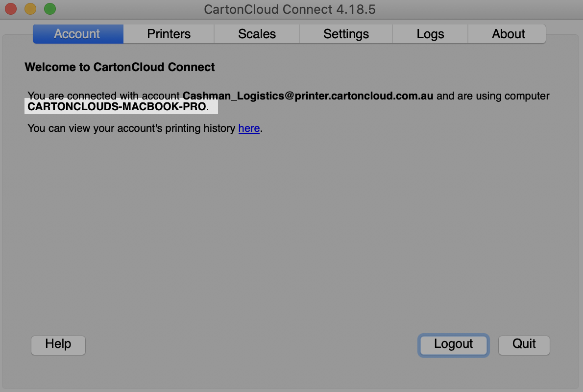Close the CartonCloud Connect window

click(x=10, y=8)
